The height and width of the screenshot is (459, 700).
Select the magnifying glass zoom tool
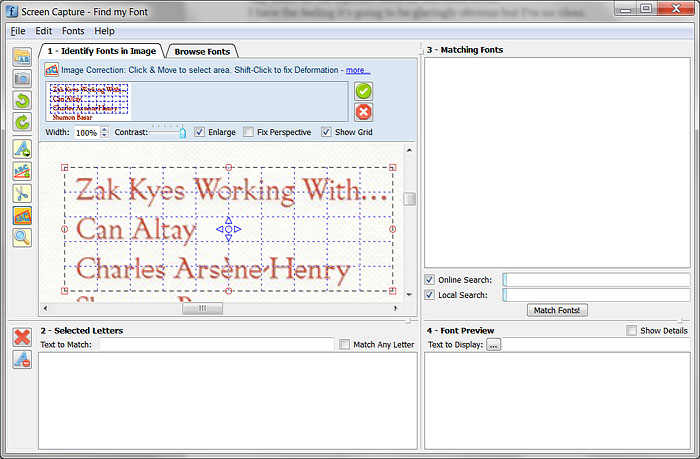(x=22, y=238)
